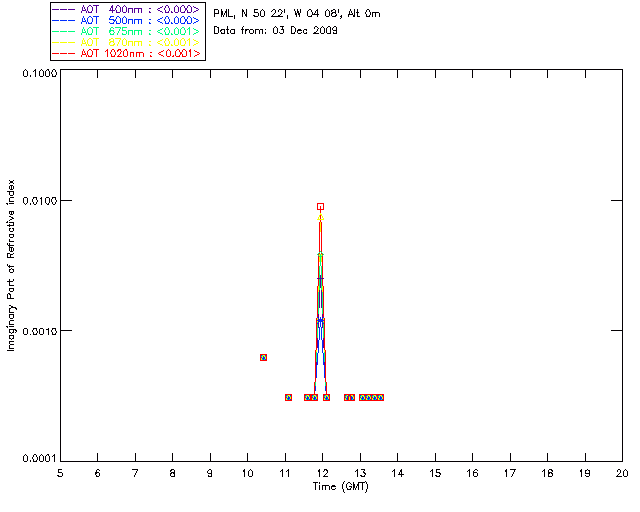Click the x-axis tick label 5

60,473
